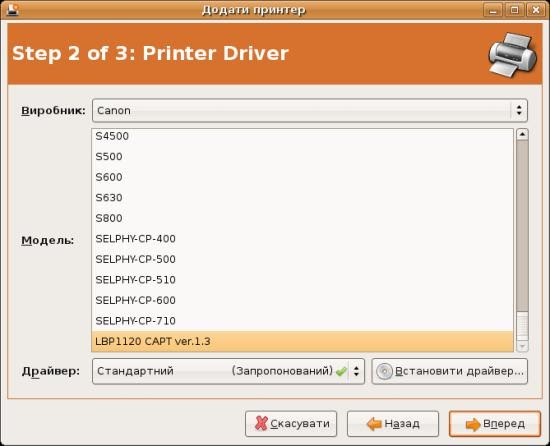
Task: Open the Виробник manufacturer dropdown showing Canon
Action: tap(310, 110)
